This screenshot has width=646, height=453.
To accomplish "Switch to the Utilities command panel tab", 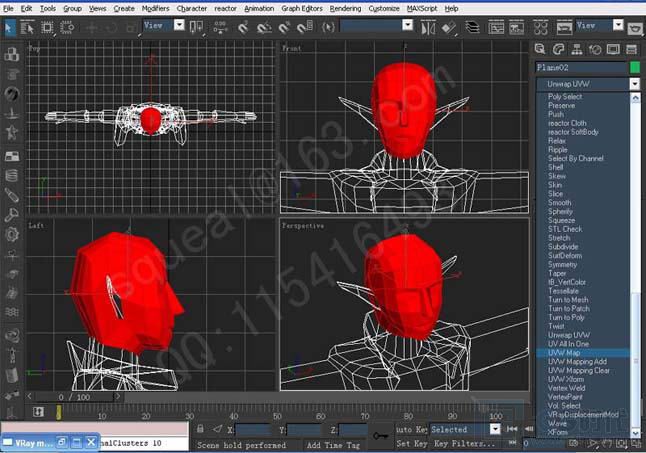I will [x=632, y=49].
